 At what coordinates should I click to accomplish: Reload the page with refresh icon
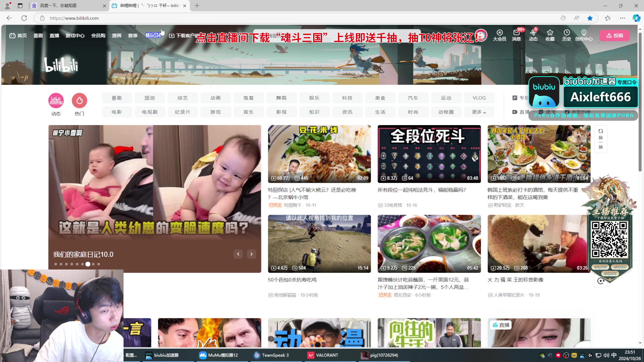pos(24,18)
